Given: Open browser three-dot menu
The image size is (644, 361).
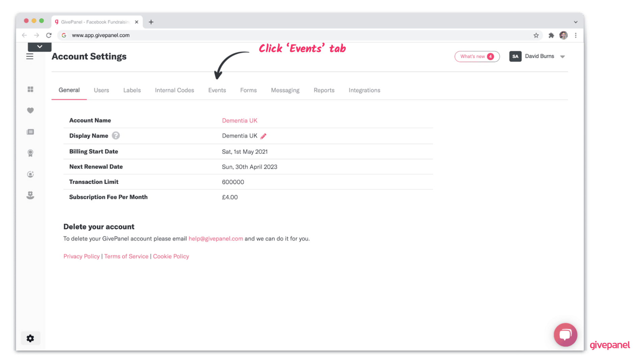Looking at the screenshot, I should pos(576,35).
